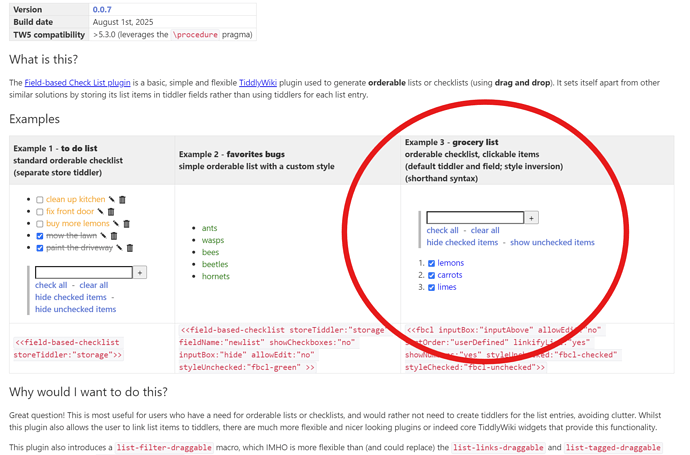The image size is (690, 455).
Task: Click "show unchecked items" in the grocery list
Action: [552, 242]
